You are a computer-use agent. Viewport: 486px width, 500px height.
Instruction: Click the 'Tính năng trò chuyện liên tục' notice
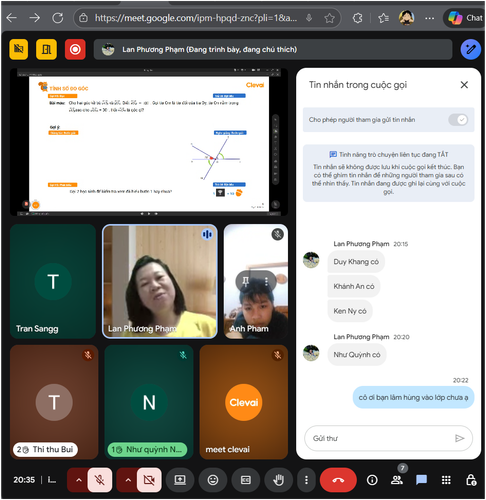(388, 173)
